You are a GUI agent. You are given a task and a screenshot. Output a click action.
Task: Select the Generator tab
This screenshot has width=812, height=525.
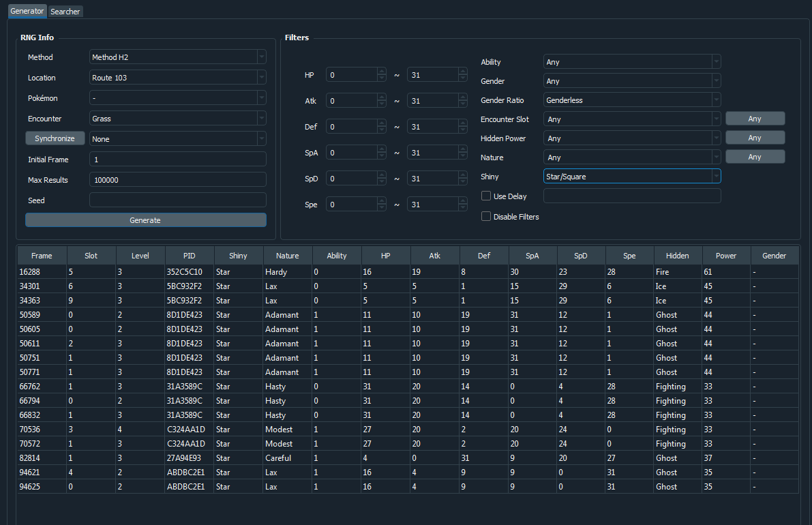click(27, 12)
